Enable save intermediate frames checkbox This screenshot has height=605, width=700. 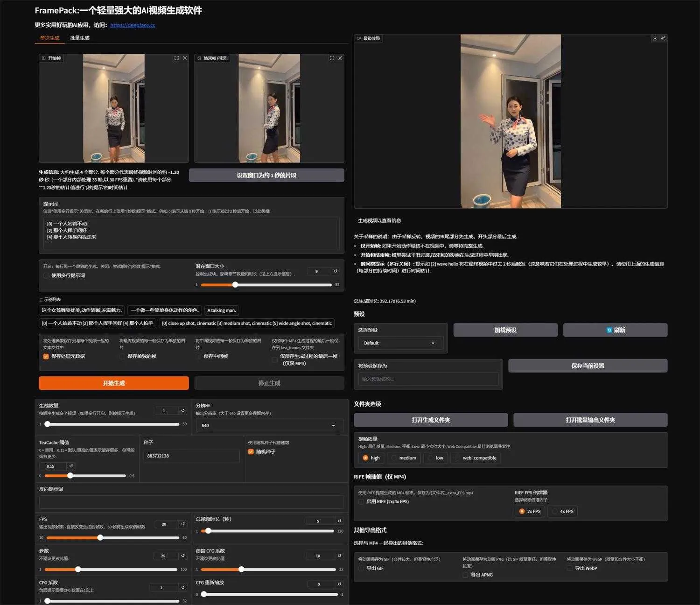pyautogui.click(x=198, y=356)
